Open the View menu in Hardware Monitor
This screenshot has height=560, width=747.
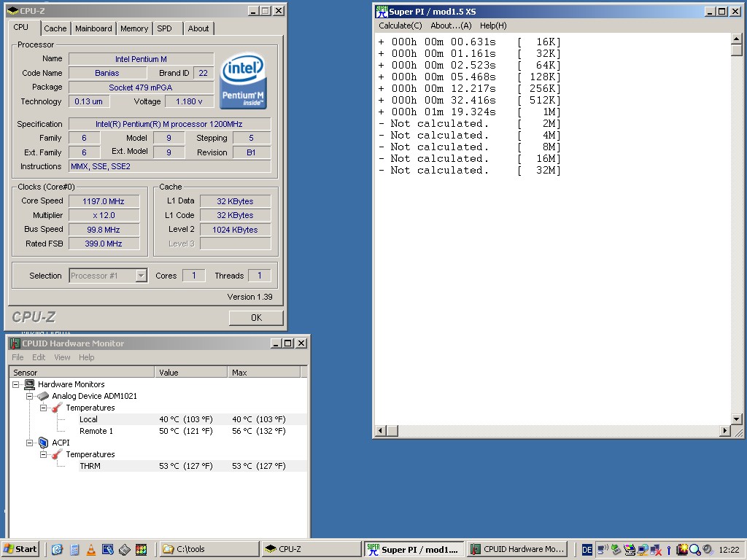coord(62,357)
